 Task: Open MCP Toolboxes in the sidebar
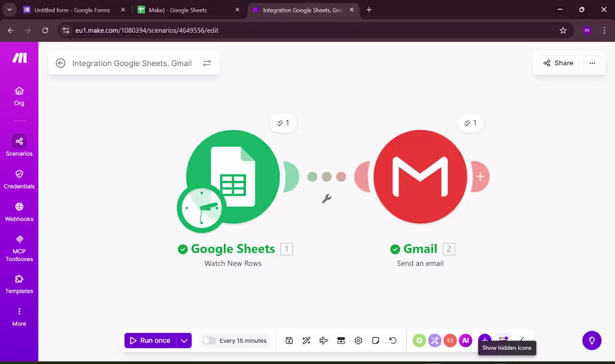point(19,249)
